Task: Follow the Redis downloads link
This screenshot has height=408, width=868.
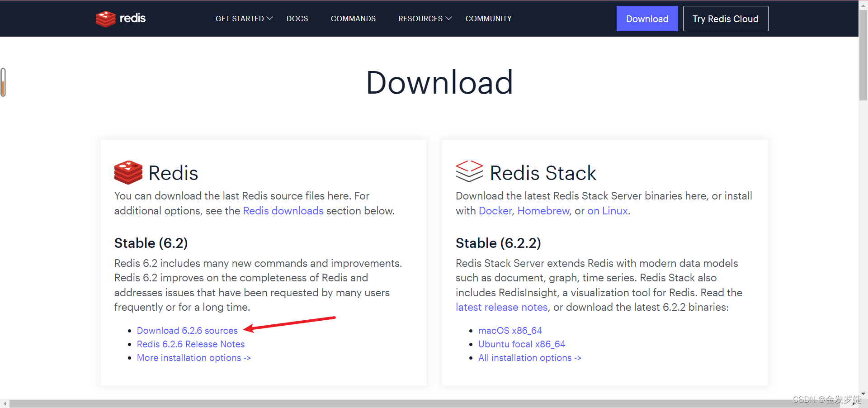Action: (x=283, y=211)
